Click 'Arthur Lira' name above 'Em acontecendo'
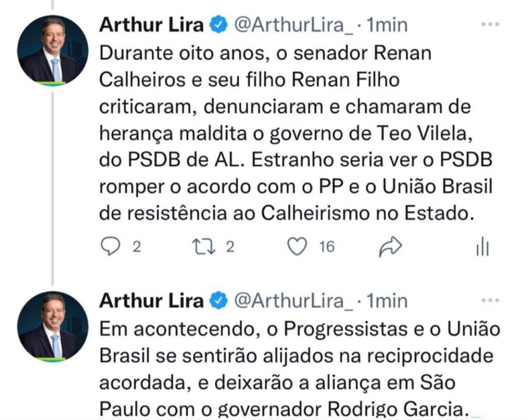528x420 pixels. coord(151,300)
